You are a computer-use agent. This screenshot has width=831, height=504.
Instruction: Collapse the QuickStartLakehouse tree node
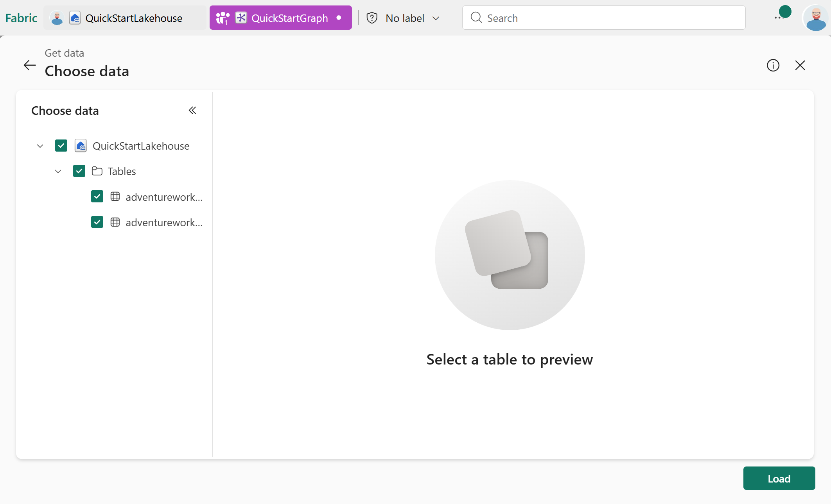point(40,146)
